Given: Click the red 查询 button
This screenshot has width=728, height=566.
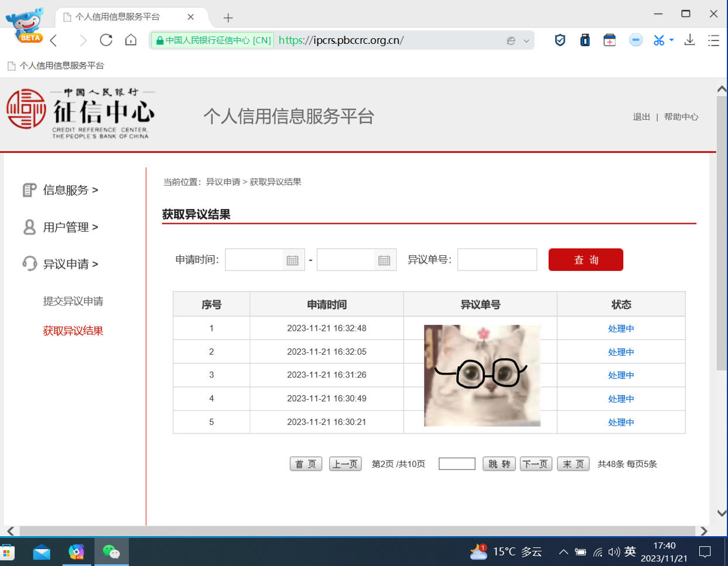Looking at the screenshot, I should pyautogui.click(x=586, y=260).
